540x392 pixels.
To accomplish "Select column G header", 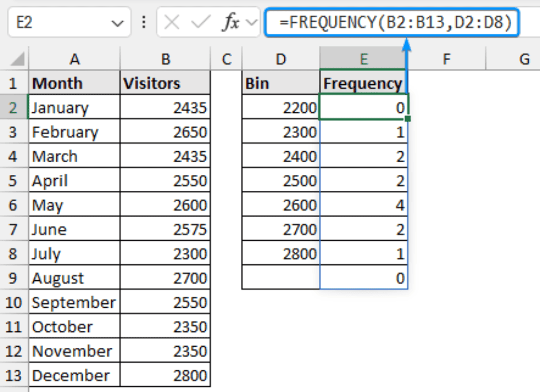I will pos(524,59).
